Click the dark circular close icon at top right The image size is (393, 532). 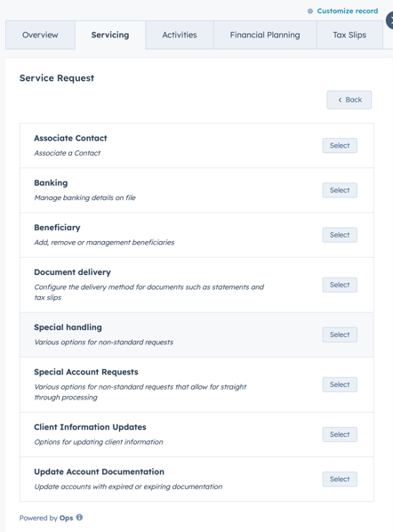click(390, 20)
